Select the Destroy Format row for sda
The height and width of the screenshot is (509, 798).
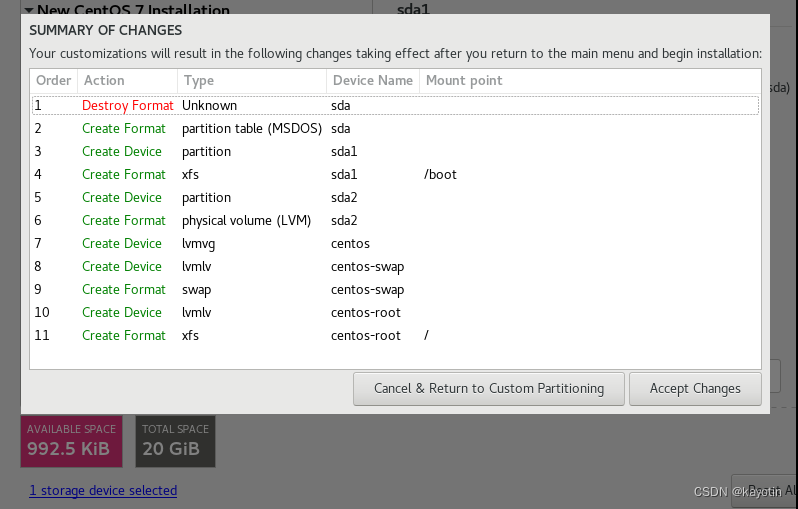point(395,105)
